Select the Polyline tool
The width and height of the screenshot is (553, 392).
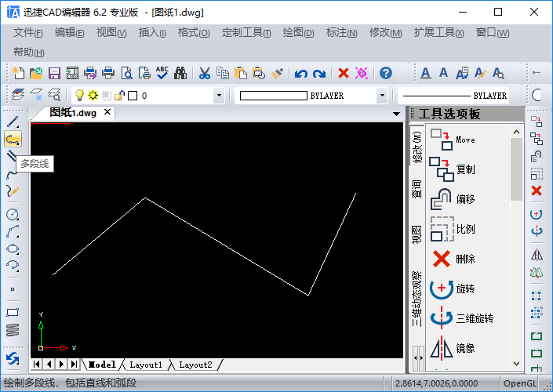[x=13, y=139]
